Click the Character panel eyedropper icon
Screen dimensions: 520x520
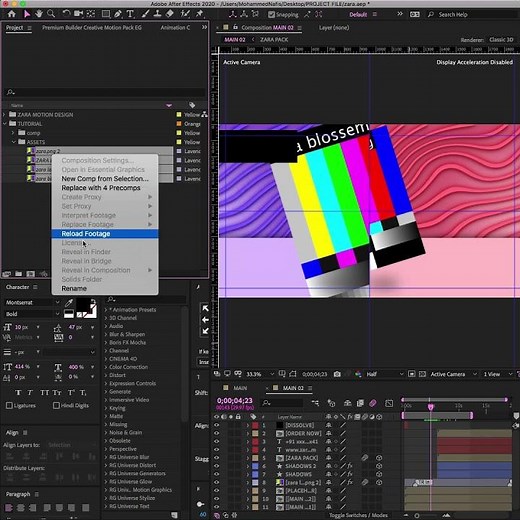[x=69, y=303]
